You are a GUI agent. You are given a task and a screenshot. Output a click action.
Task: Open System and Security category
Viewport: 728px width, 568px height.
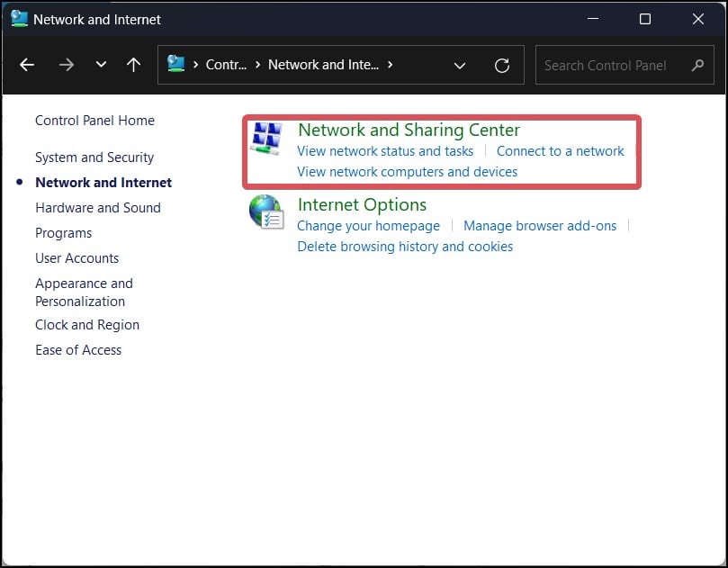[x=94, y=158]
